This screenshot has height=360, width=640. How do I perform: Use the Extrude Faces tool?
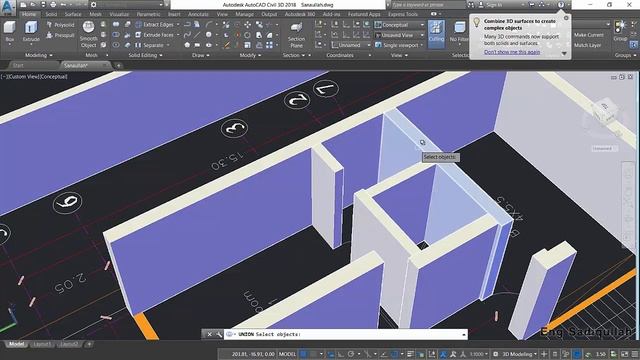click(156, 35)
